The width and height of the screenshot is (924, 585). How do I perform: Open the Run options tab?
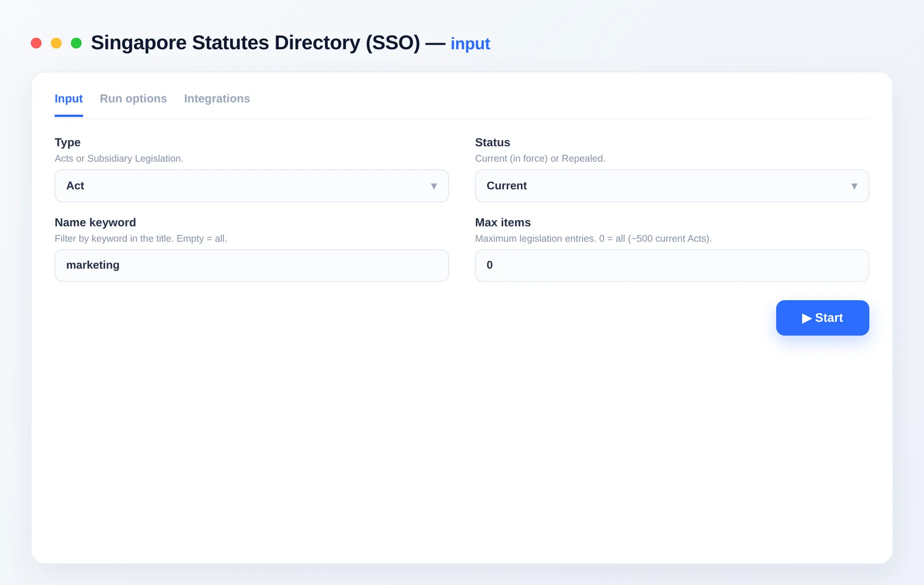[x=133, y=99]
